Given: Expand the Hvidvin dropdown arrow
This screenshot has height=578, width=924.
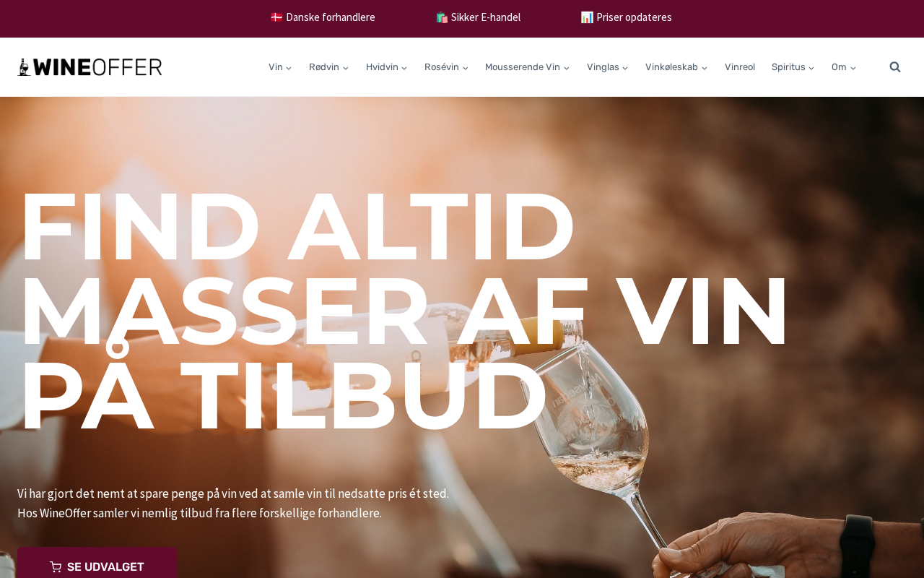Looking at the screenshot, I should 404,68.
